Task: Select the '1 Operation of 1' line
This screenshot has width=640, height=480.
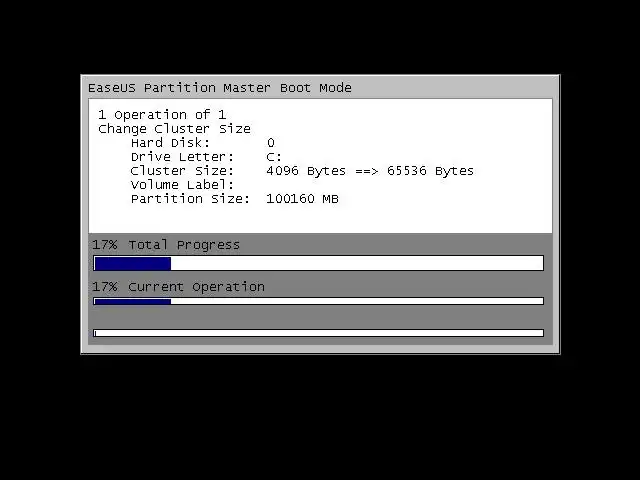Action: coord(162,115)
